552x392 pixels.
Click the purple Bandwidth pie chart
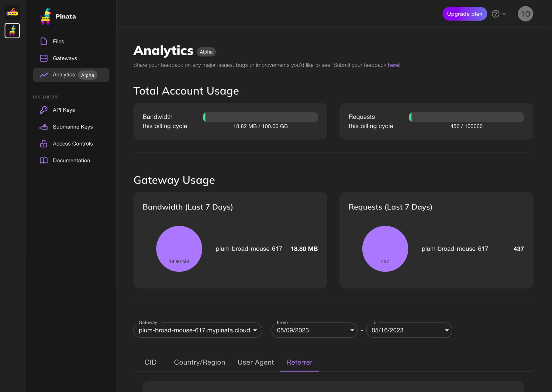click(x=179, y=249)
